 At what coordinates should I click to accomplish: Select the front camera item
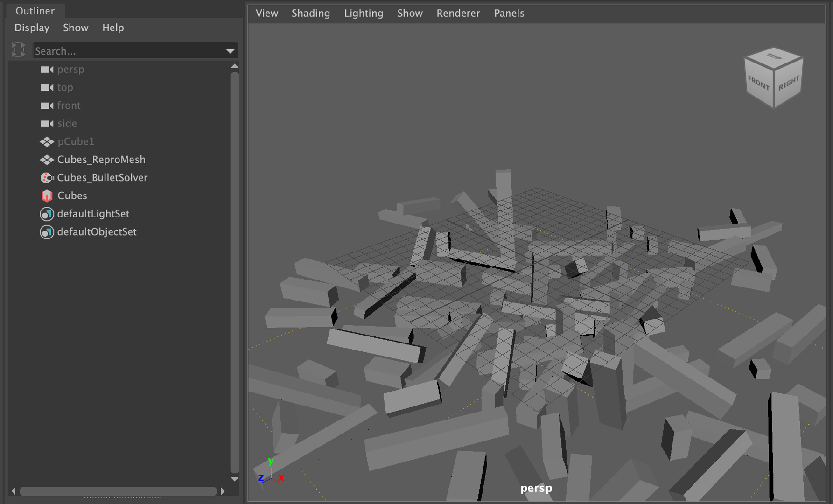coord(69,105)
